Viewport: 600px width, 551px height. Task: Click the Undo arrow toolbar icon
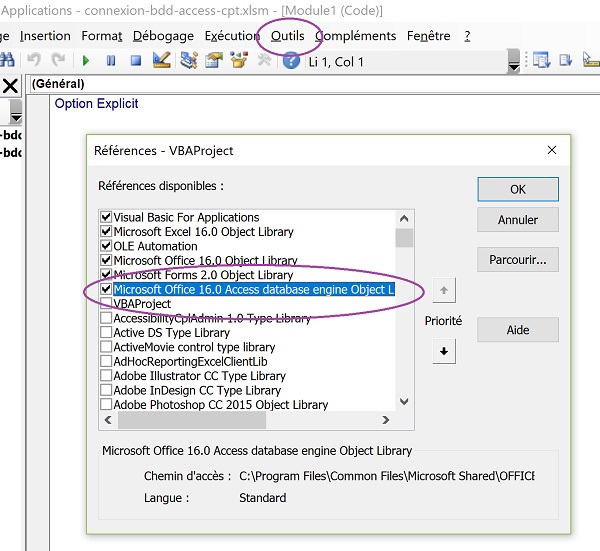34,60
